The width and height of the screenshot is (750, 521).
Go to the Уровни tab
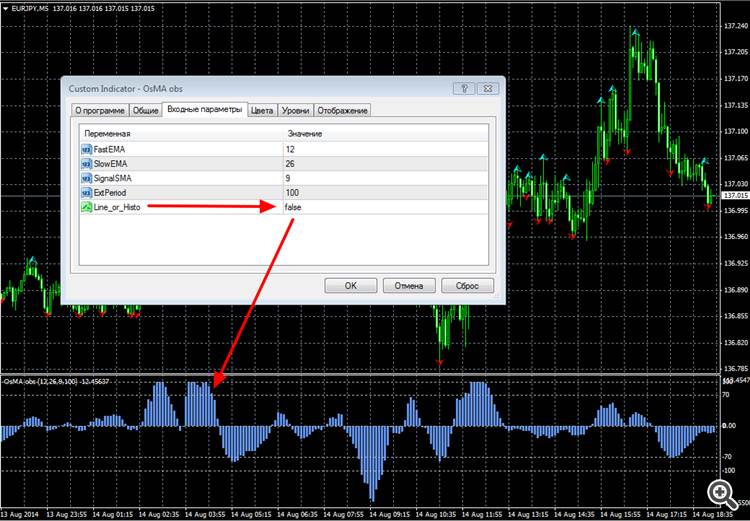pyautogui.click(x=296, y=111)
